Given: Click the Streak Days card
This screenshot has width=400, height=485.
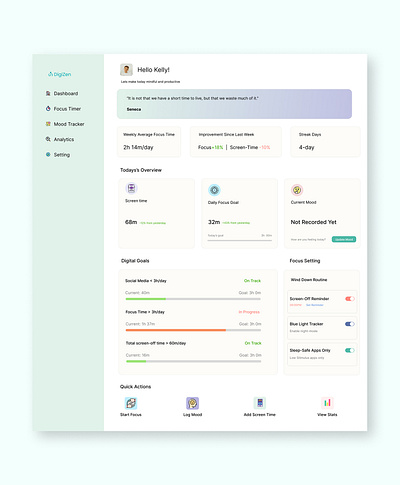Looking at the screenshot, I should (325, 142).
